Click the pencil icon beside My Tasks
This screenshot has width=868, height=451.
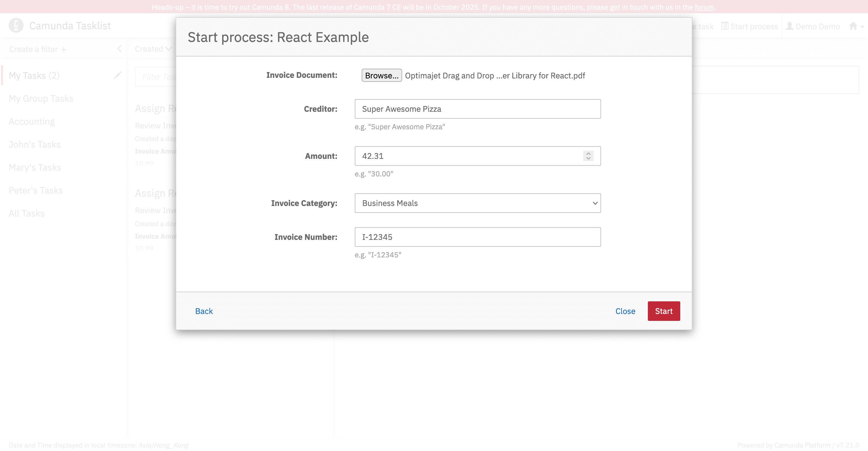click(x=117, y=75)
